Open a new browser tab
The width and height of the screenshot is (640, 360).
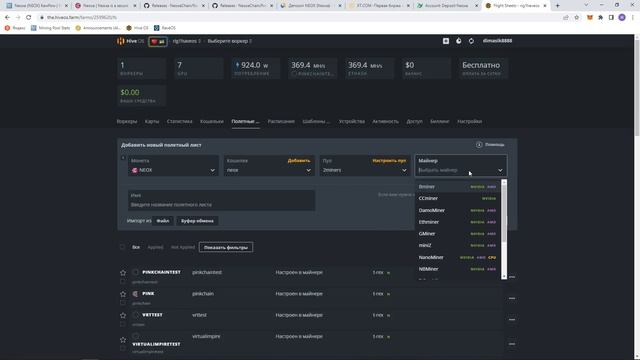pos(558,6)
